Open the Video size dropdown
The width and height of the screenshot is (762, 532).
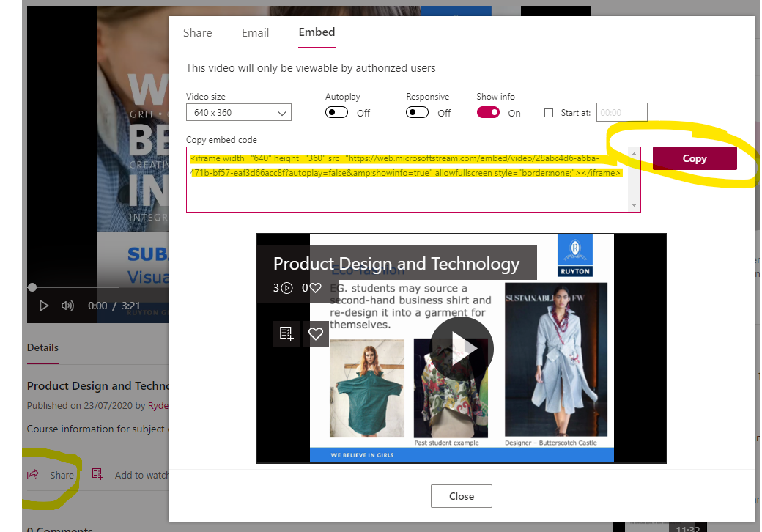(x=239, y=112)
